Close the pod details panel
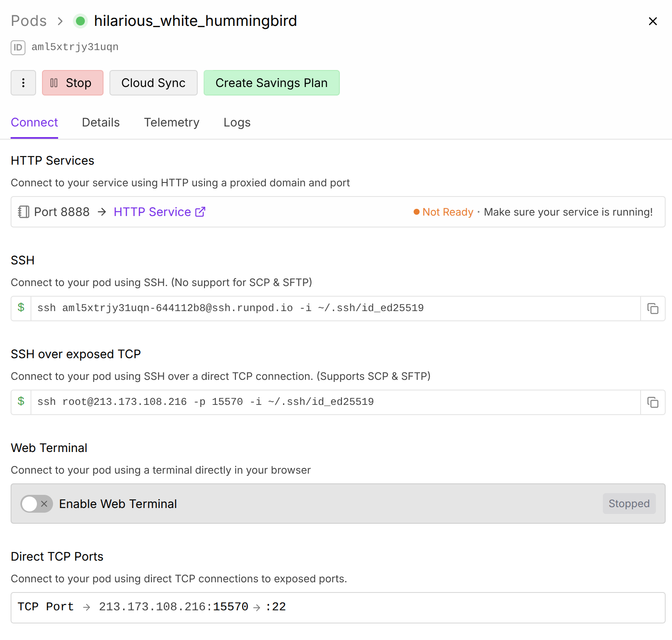672x640 pixels. [x=652, y=21]
